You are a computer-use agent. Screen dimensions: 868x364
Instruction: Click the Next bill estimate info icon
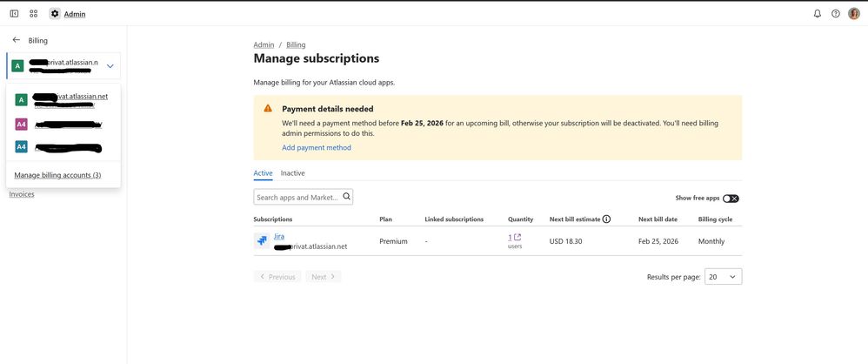click(607, 219)
